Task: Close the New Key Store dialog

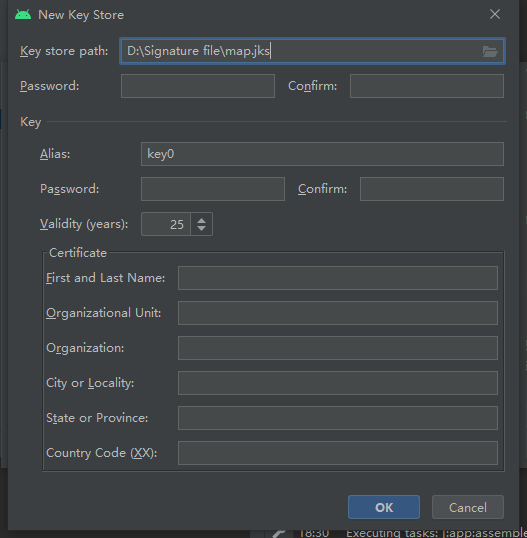Action: (495, 14)
